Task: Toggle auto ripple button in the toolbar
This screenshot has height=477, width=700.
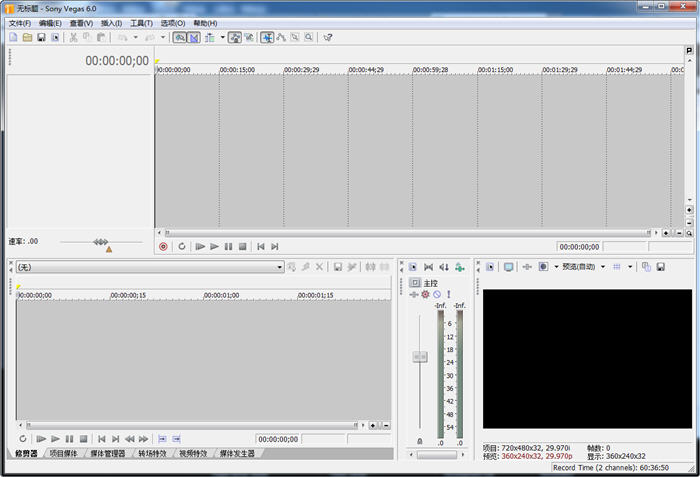Action: tap(209, 37)
